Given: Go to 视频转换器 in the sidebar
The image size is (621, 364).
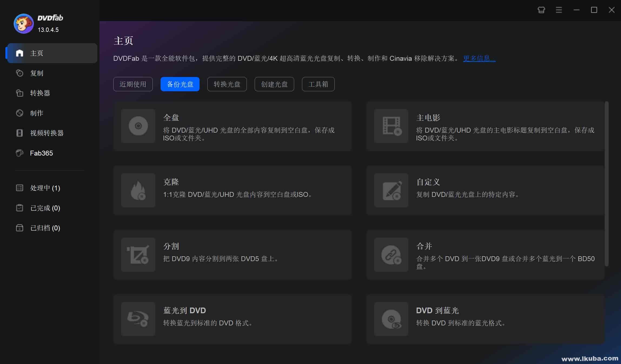Looking at the screenshot, I should click(47, 133).
